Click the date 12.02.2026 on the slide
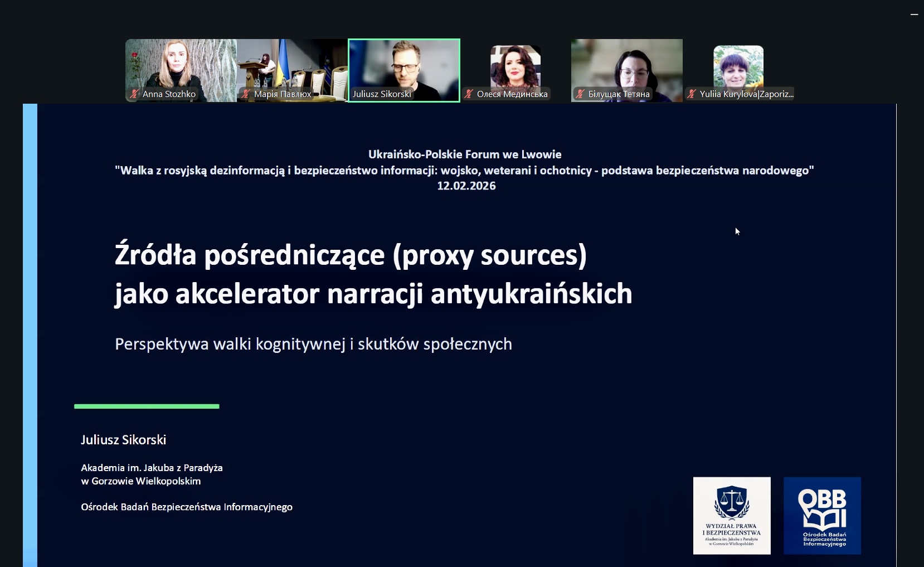 click(x=466, y=186)
